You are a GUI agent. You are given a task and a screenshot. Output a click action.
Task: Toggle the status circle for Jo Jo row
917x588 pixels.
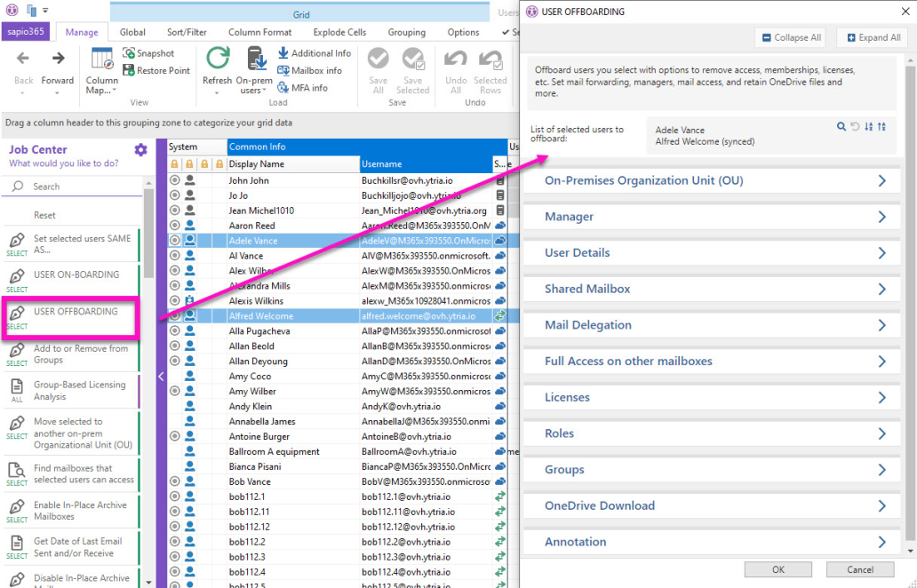174,195
